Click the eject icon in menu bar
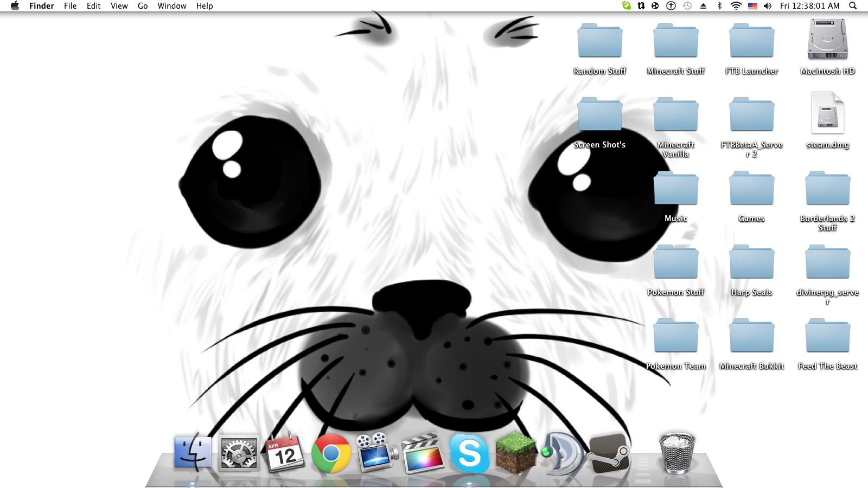The height and width of the screenshot is (488, 868). click(703, 6)
